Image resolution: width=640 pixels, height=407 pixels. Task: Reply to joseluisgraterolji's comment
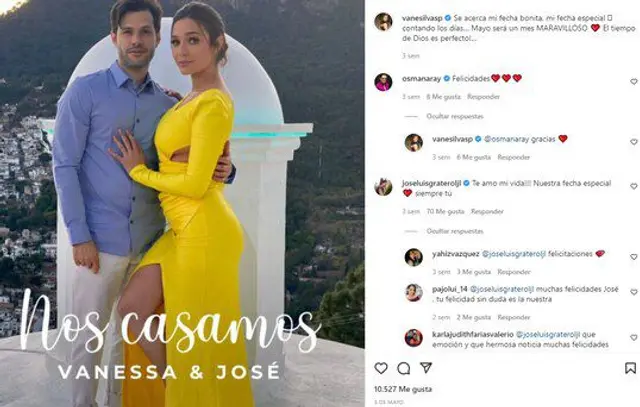point(487,211)
